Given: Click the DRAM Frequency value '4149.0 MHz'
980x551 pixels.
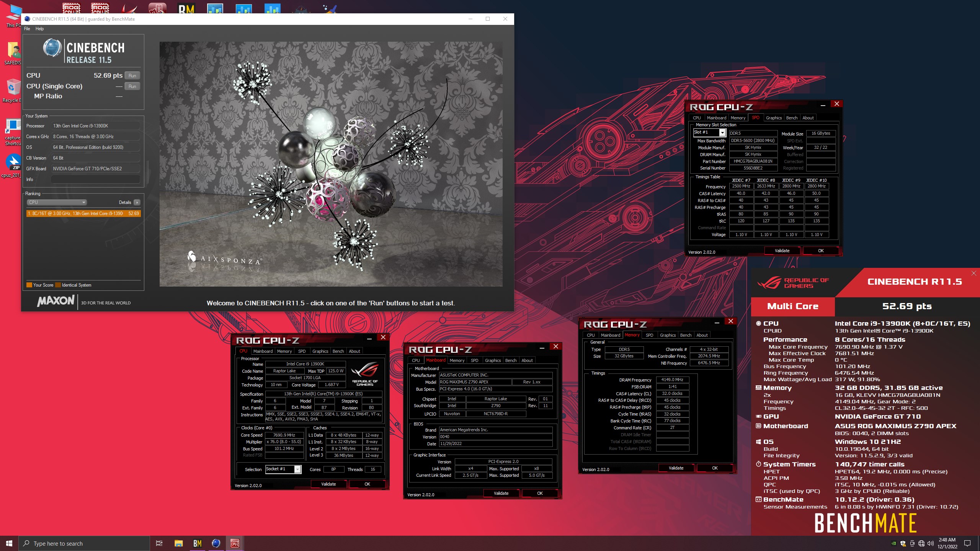Looking at the screenshot, I should (672, 380).
